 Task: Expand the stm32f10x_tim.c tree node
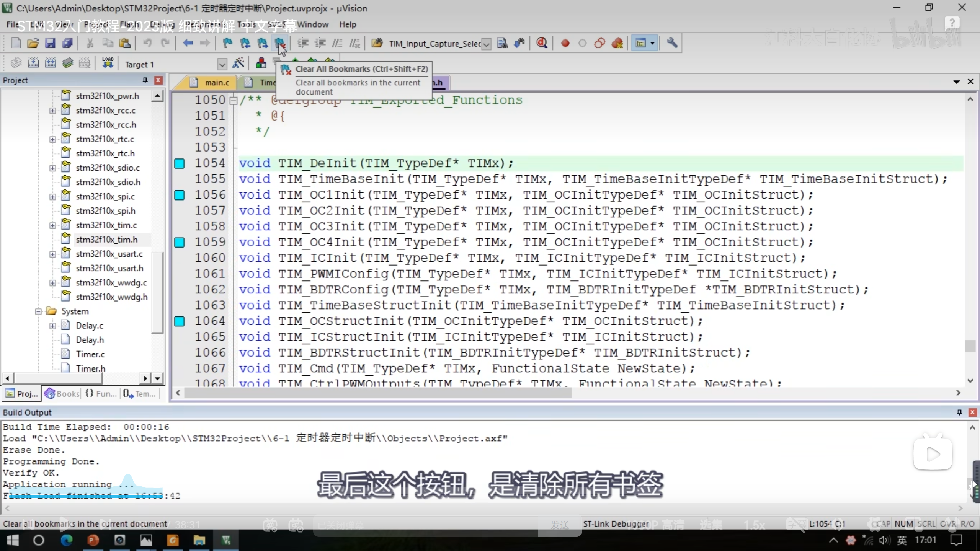pos(52,225)
